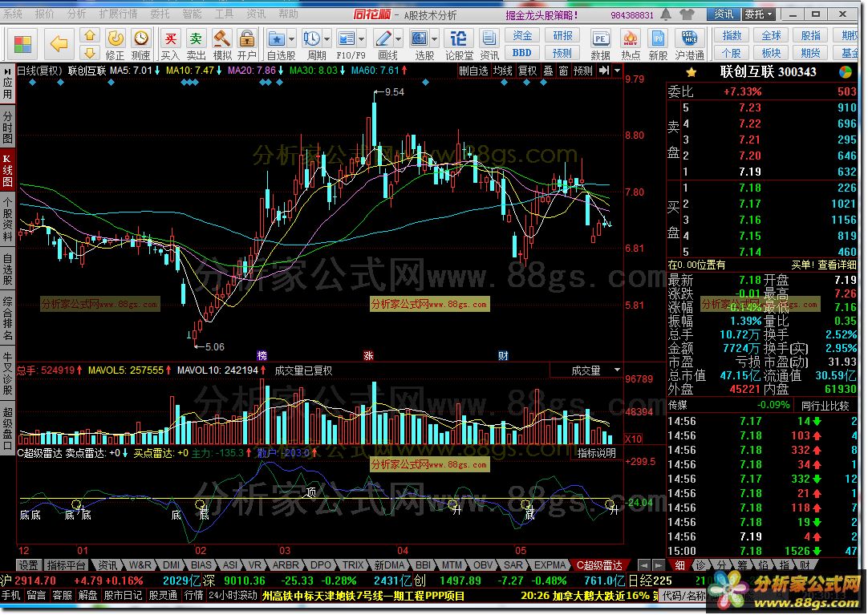Screen dimensions: 868x615
Task: Click the 修正 correction icon
Action: (x=116, y=44)
